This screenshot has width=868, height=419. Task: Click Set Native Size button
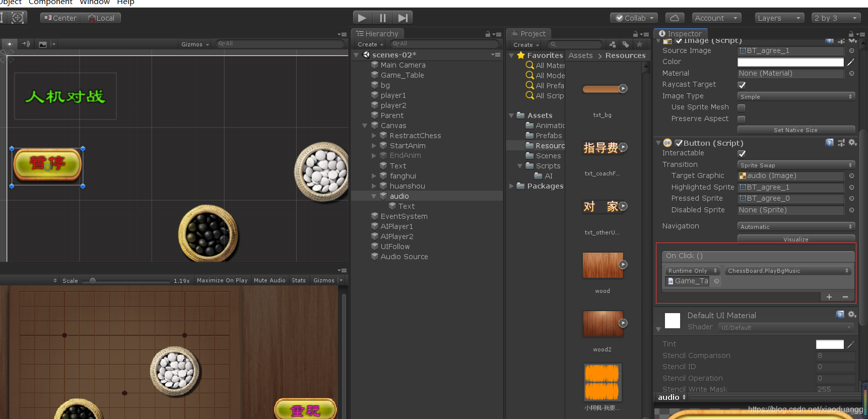click(796, 130)
